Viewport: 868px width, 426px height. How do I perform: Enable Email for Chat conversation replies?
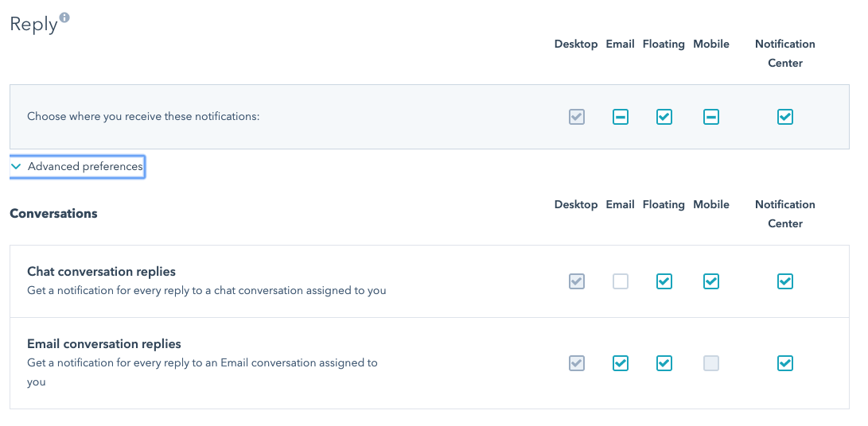pyautogui.click(x=621, y=281)
